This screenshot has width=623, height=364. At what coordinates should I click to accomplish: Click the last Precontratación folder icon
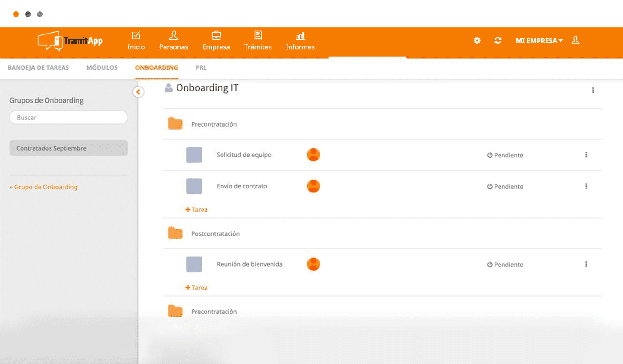point(175,311)
